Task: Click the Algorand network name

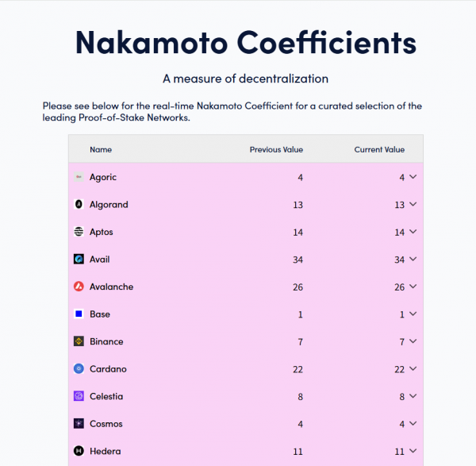Action: tap(109, 205)
